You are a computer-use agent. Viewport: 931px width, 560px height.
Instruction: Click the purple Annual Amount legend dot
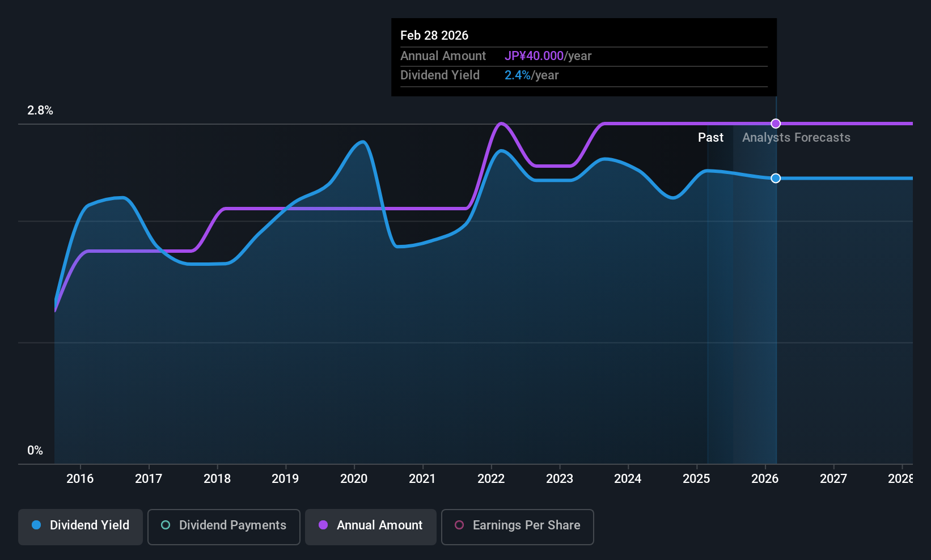pos(323,525)
